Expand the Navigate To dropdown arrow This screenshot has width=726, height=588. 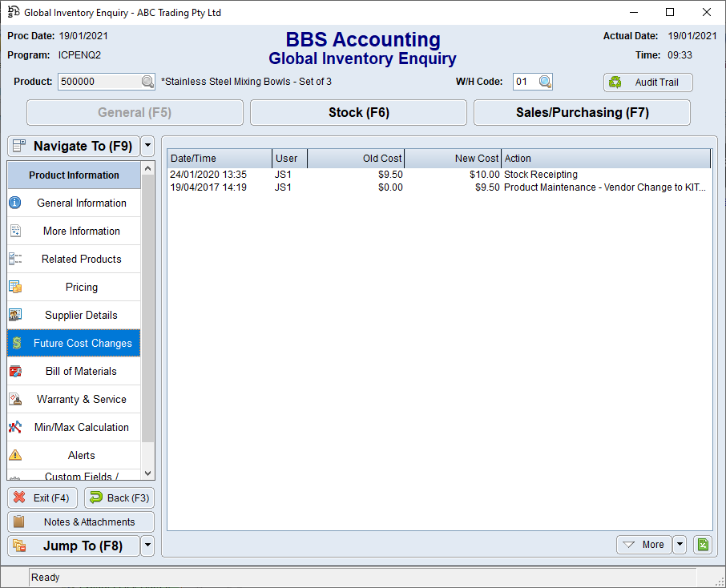pyautogui.click(x=147, y=147)
